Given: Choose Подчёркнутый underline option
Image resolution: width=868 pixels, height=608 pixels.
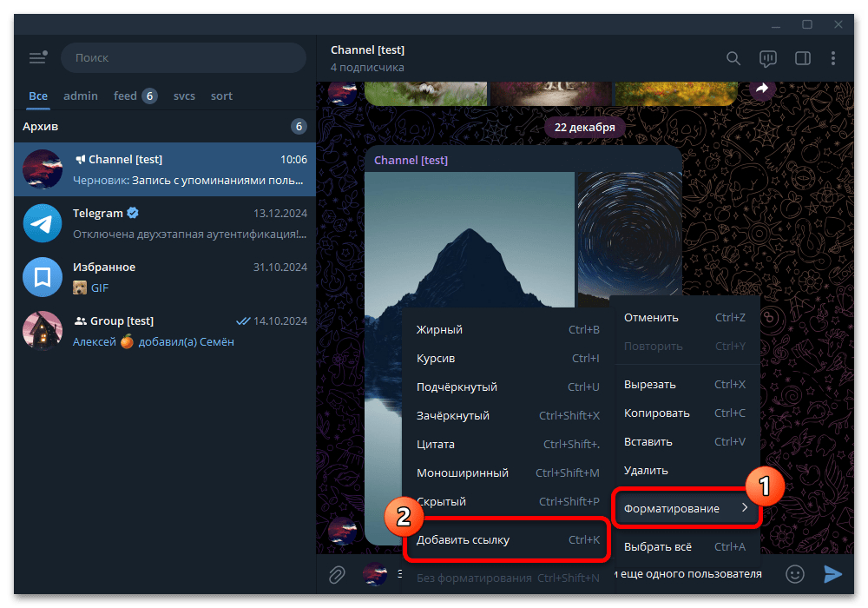Looking at the screenshot, I should (508, 387).
